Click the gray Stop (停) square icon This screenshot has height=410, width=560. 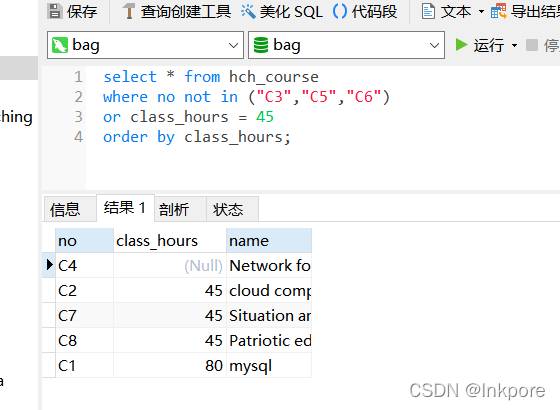click(x=532, y=45)
